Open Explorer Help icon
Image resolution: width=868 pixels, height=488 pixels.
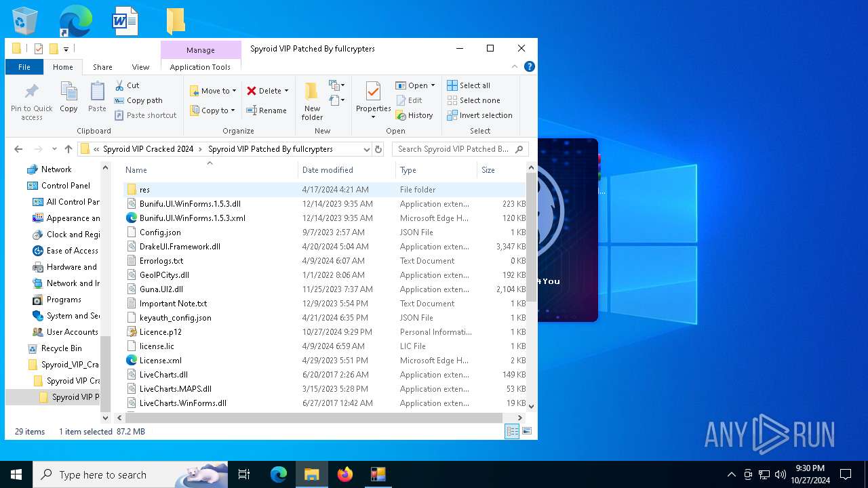pyautogui.click(x=530, y=66)
